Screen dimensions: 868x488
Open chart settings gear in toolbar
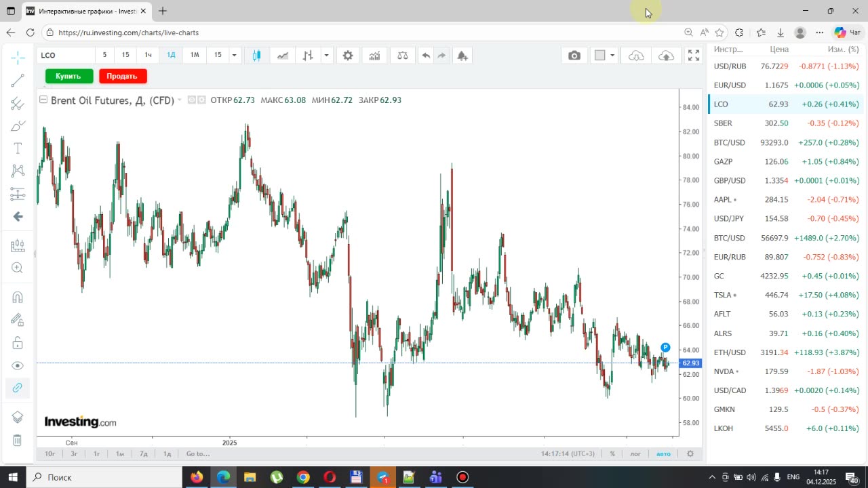coord(348,56)
